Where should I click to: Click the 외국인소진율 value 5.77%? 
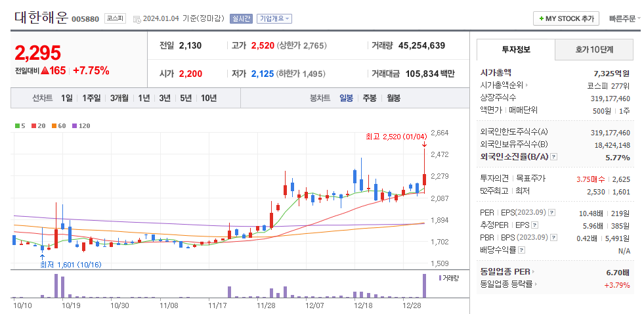click(x=617, y=158)
